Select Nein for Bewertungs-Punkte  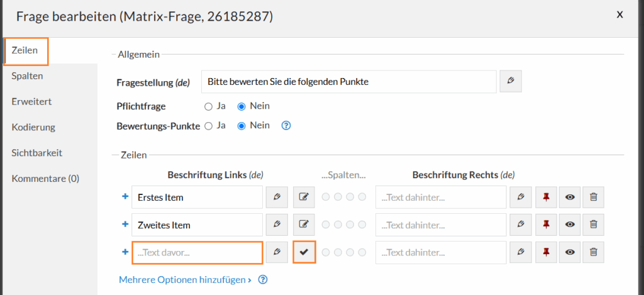coord(241,126)
